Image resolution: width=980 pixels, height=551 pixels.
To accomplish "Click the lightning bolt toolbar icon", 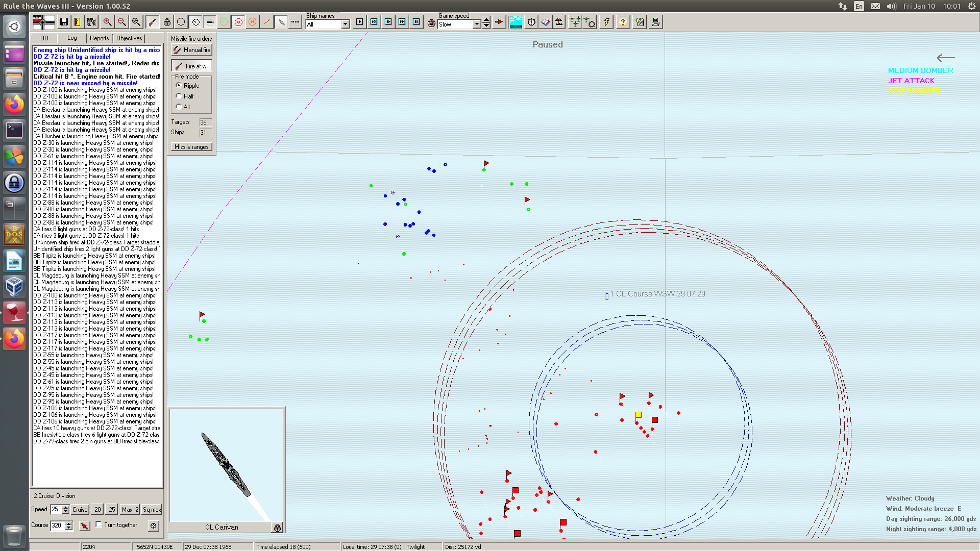I will point(606,22).
